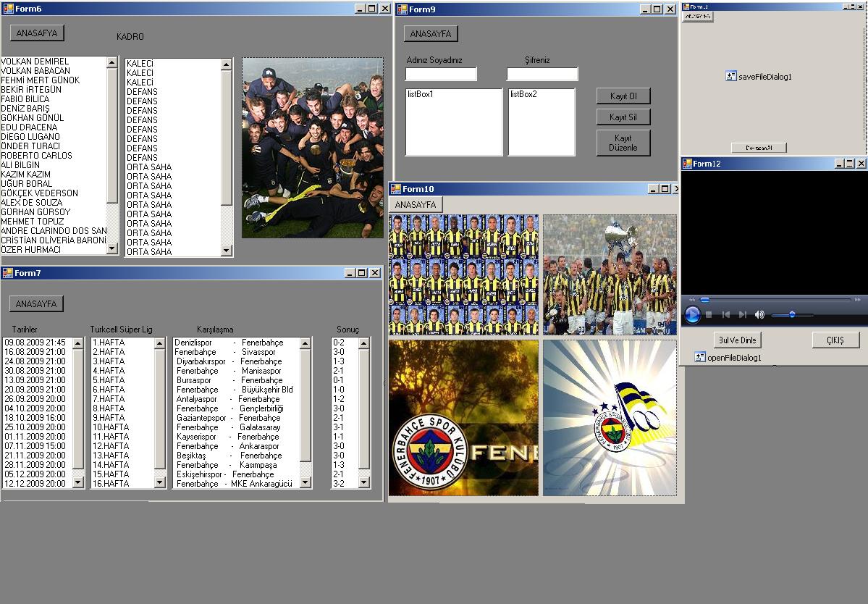Click the Kayıt Sil button
The image size is (868, 604).
pyautogui.click(x=623, y=117)
